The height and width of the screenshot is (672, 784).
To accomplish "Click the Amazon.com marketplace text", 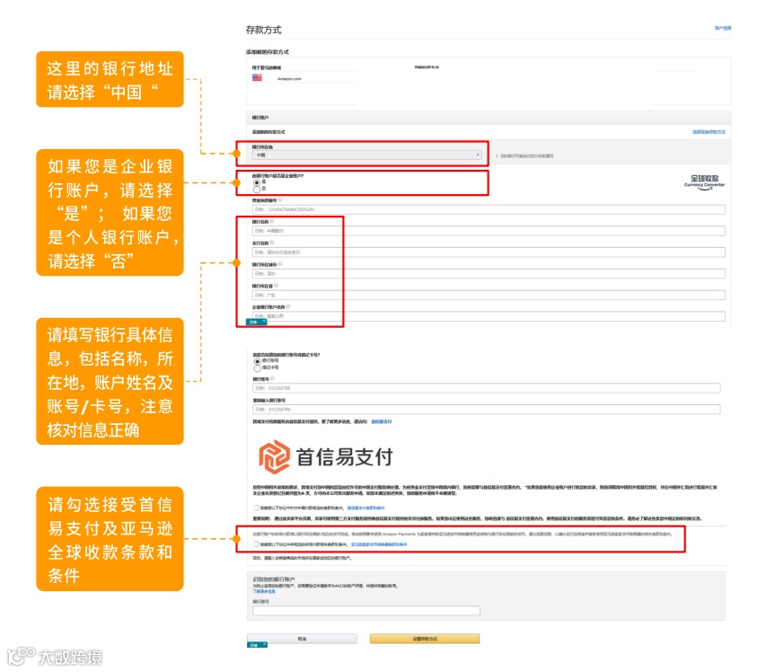I will pos(289,78).
